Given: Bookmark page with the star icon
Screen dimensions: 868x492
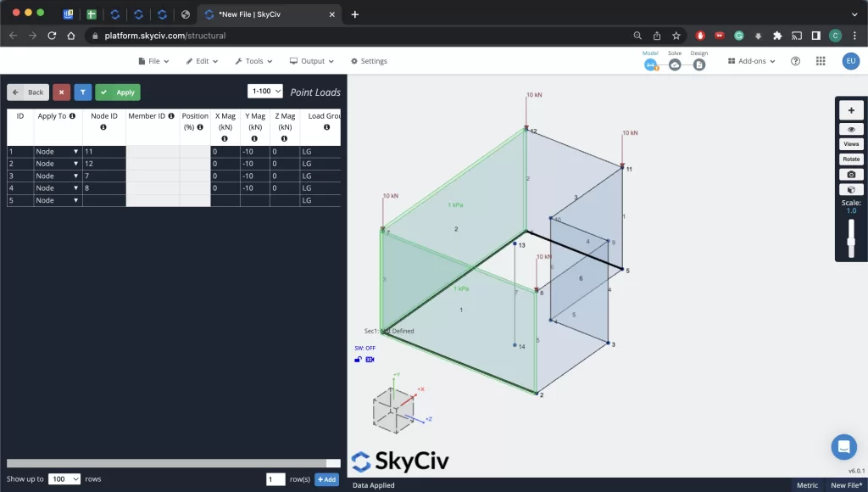Looking at the screenshot, I should coord(676,36).
